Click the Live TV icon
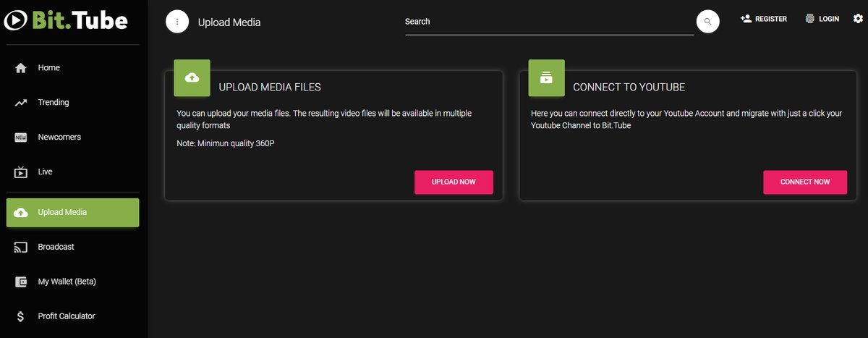The image size is (868, 338). [21, 172]
